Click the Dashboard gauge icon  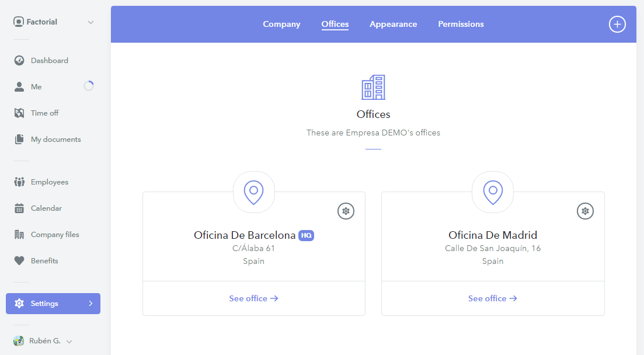[x=19, y=60]
